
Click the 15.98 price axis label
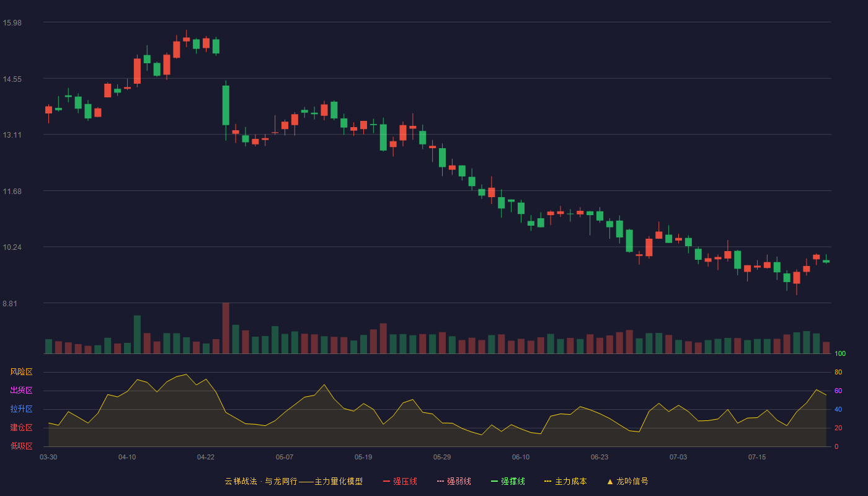click(12, 23)
